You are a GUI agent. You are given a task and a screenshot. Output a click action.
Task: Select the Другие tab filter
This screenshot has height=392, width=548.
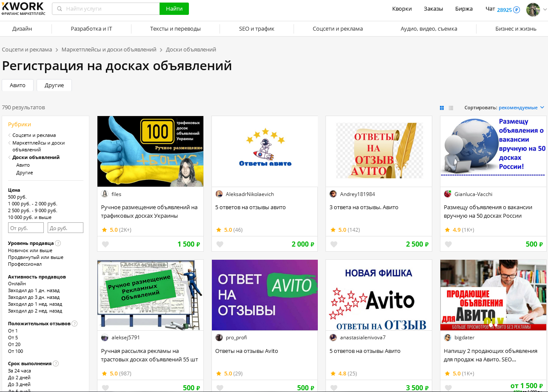pyautogui.click(x=54, y=85)
